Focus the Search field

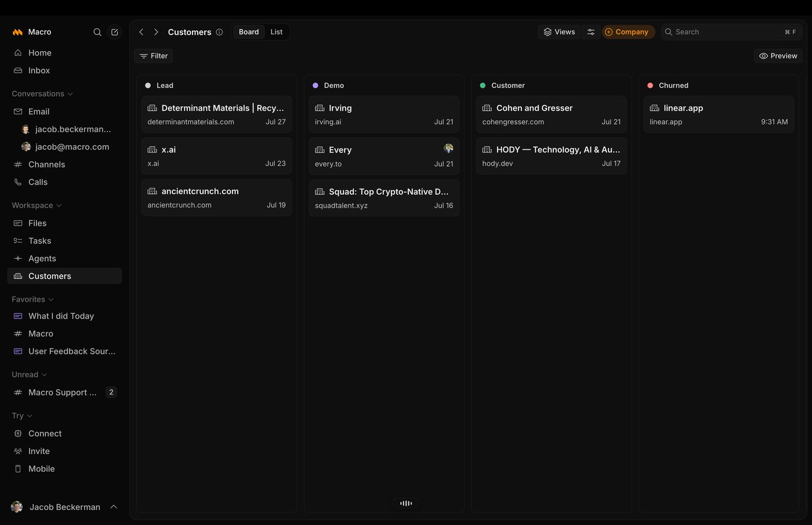point(731,32)
